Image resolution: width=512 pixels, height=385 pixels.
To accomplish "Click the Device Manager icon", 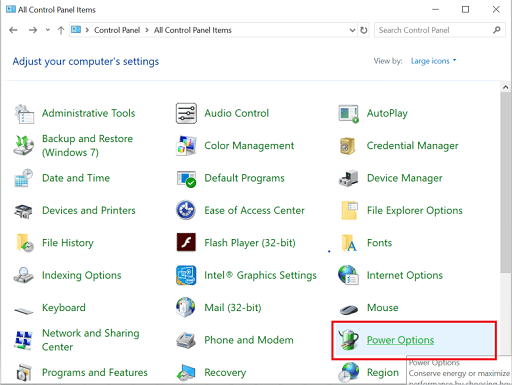I will click(349, 178).
